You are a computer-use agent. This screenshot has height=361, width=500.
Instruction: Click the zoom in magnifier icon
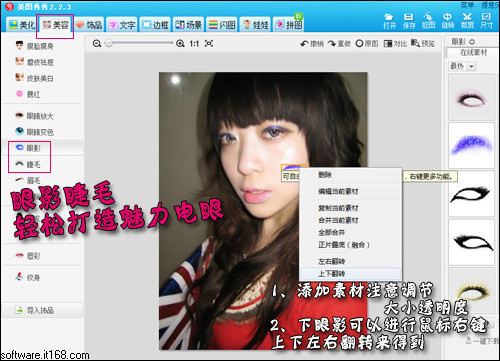tap(180, 43)
